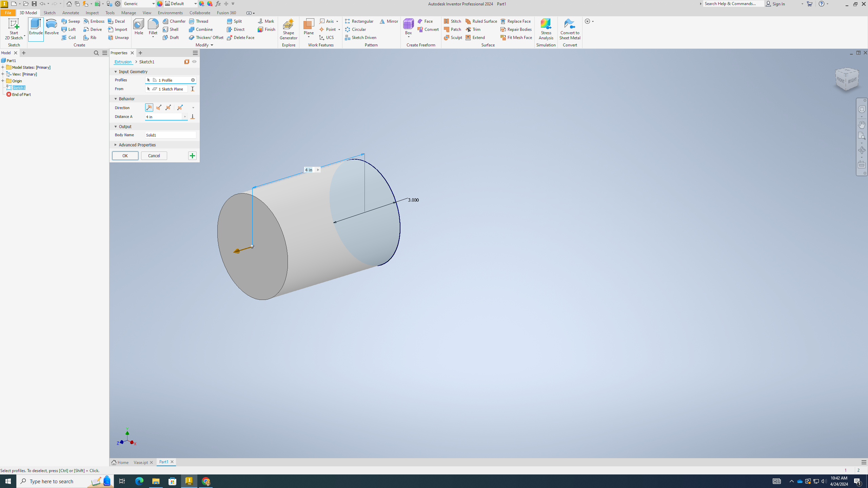Screen dimensions: 868x488
Task: Open Default appearance dropdown
Action: click(x=195, y=4)
